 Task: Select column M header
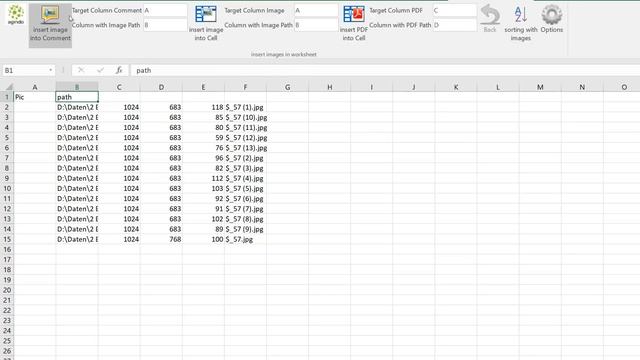(x=540, y=87)
